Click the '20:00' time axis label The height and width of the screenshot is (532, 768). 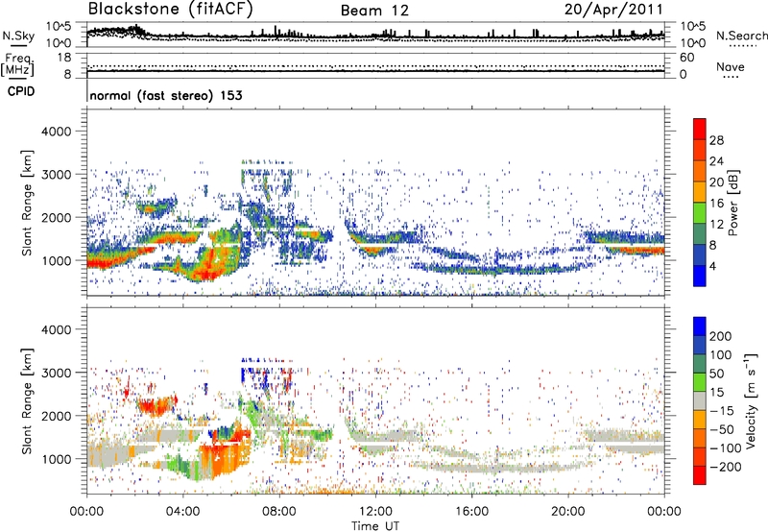click(568, 512)
